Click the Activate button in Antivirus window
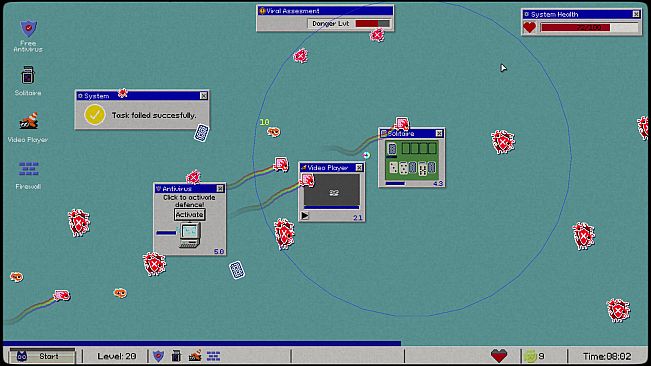Screen dimensions: 651x366 pos(189,215)
